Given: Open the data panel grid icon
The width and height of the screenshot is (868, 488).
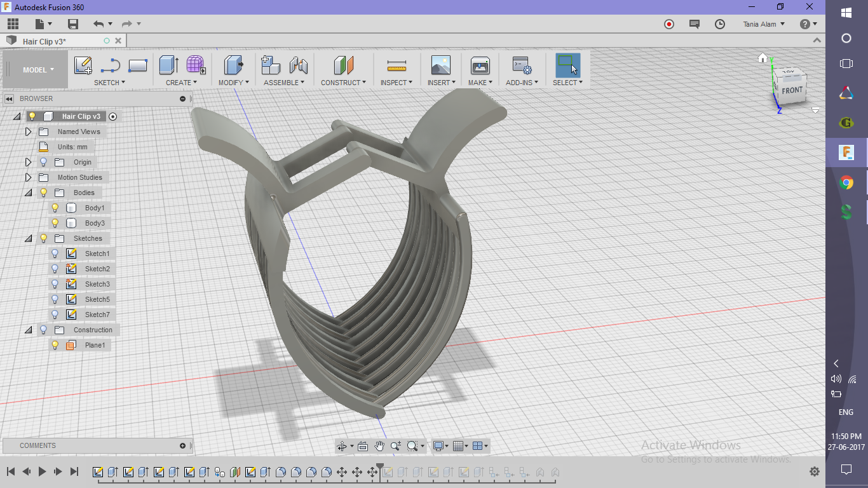Looking at the screenshot, I should (x=13, y=24).
